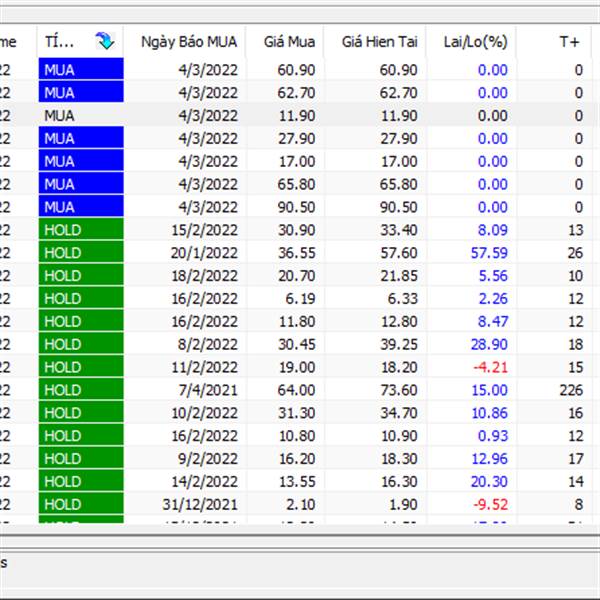Click HOLD cell dated 14/2/2022
The height and width of the screenshot is (600, 600).
(81, 481)
